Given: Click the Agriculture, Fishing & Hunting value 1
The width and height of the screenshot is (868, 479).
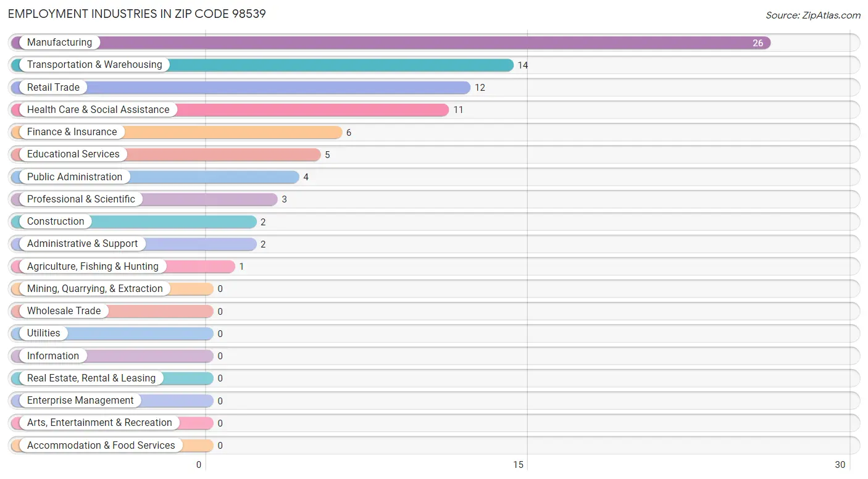Looking at the screenshot, I should click(241, 267).
